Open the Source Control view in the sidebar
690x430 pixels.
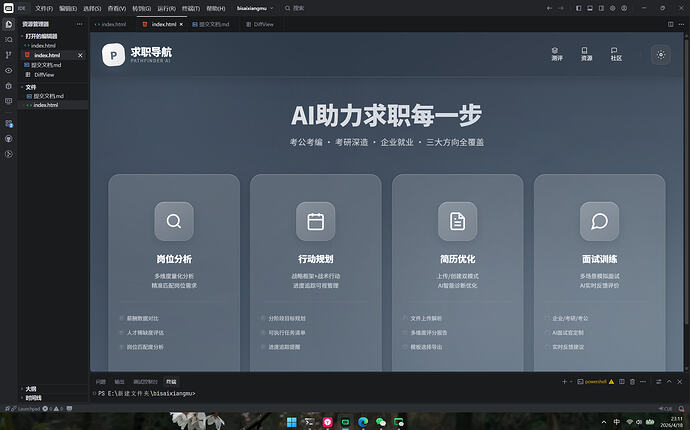(8, 55)
